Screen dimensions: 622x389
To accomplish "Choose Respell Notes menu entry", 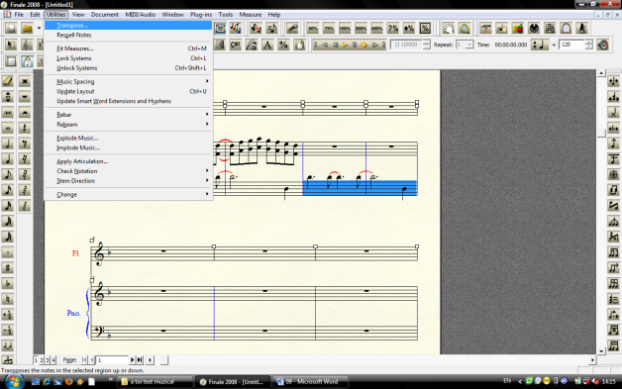I will click(129, 35).
